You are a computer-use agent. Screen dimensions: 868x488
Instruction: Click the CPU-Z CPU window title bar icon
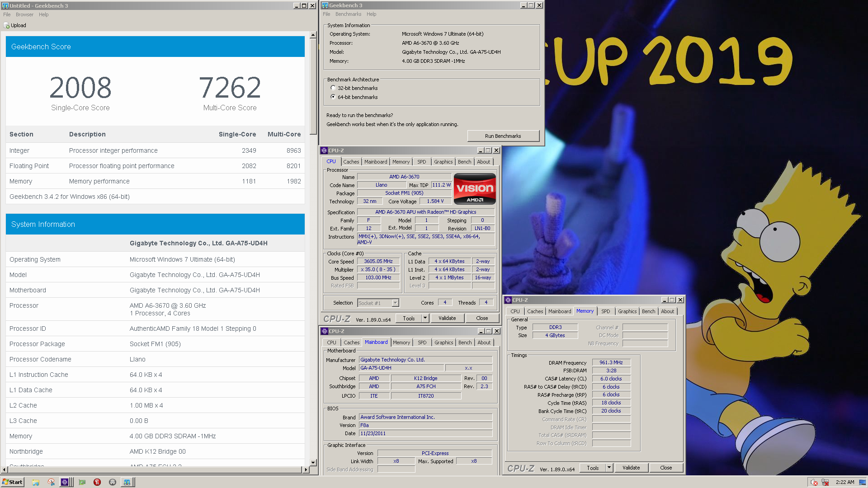coord(324,150)
